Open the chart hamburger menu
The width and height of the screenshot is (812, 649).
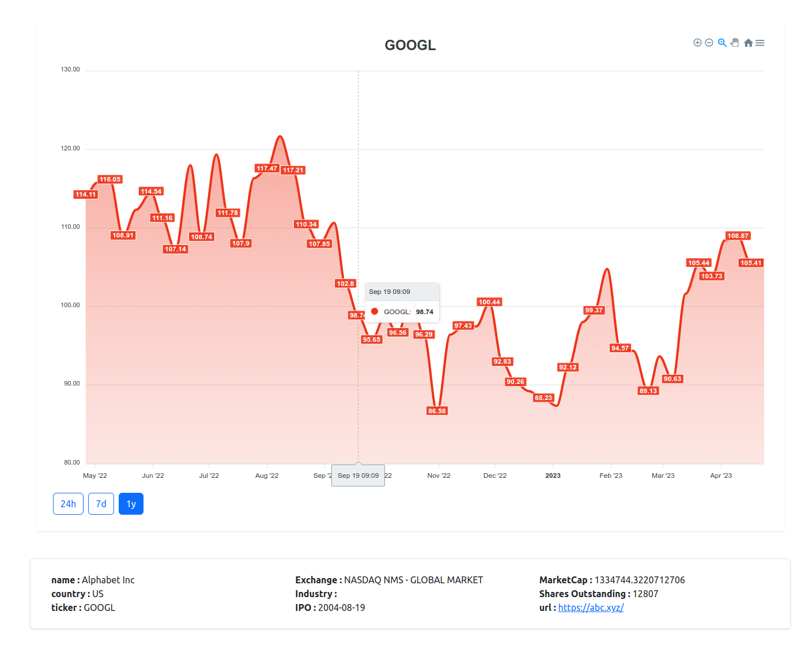pyautogui.click(x=760, y=43)
